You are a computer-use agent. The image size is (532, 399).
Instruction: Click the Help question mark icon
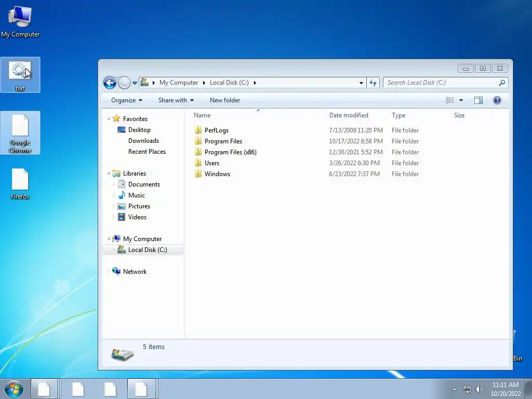pyautogui.click(x=497, y=100)
